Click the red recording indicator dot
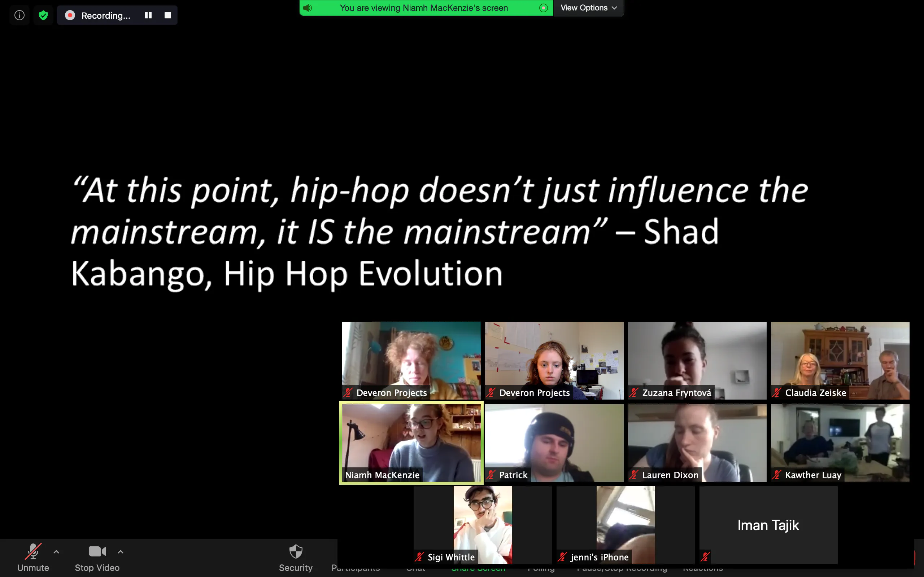924x577 pixels. (x=70, y=15)
